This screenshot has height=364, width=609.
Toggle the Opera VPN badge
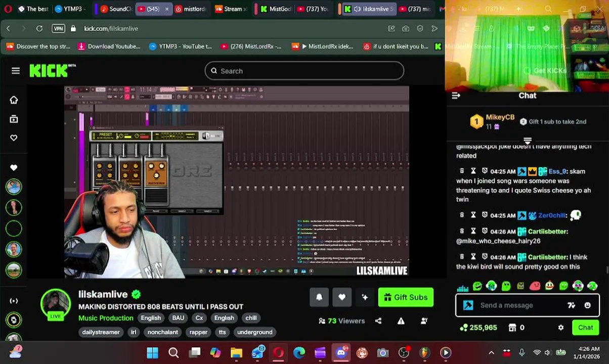pos(58,29)
